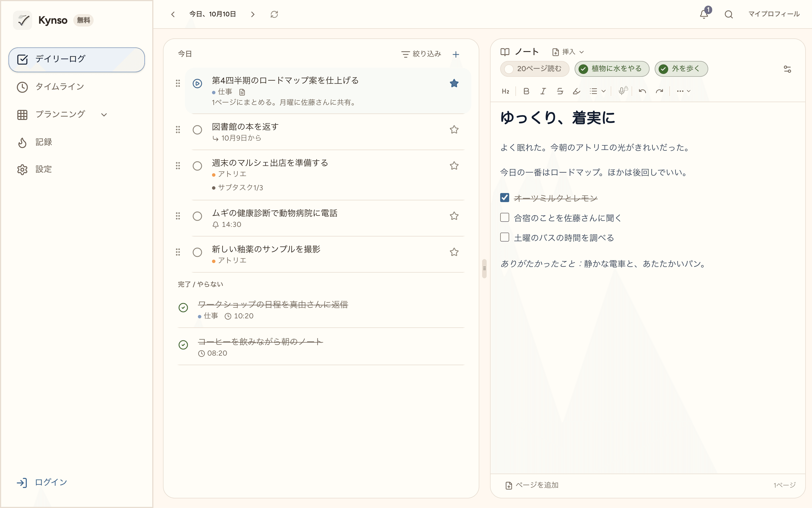Redo the note edit

click(x=659, y=91)
